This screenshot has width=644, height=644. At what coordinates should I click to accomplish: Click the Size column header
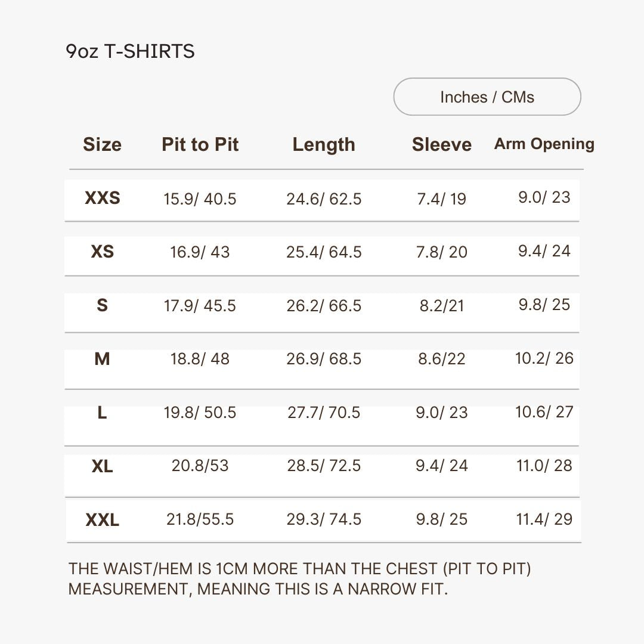[102, 144]
